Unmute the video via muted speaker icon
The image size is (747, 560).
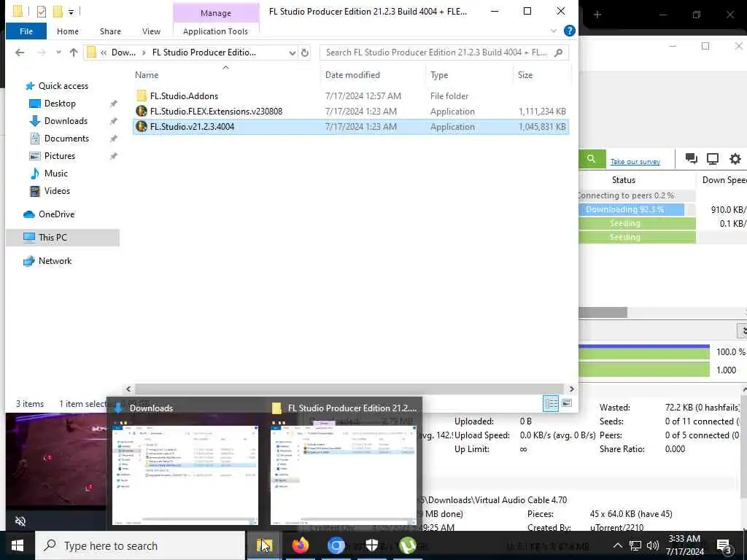[20, 521]
